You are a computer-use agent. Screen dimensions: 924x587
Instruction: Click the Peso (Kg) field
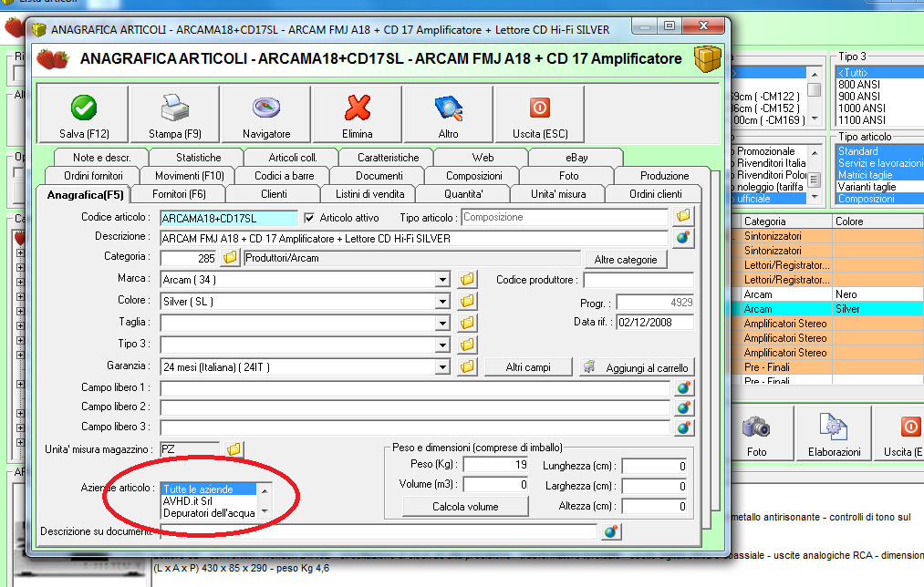[x=495, y=465]
